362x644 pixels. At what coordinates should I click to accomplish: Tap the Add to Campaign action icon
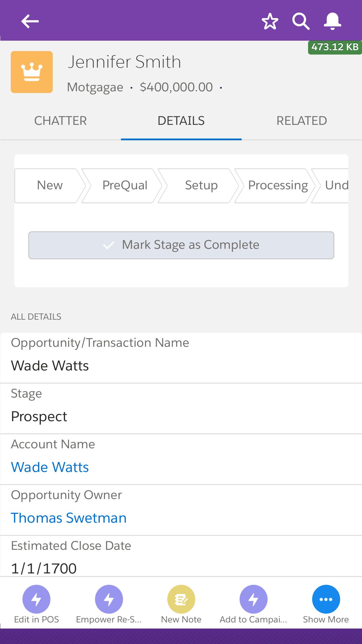pos(254,599)
